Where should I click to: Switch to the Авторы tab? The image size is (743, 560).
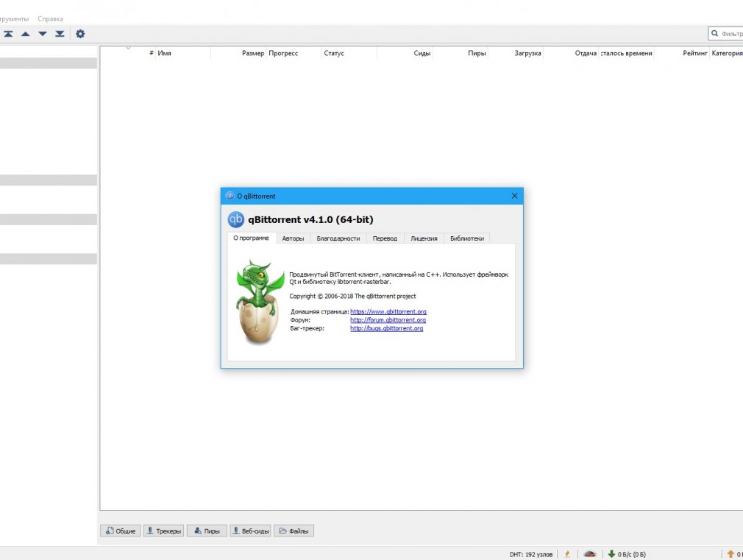(x=293, y=238)
